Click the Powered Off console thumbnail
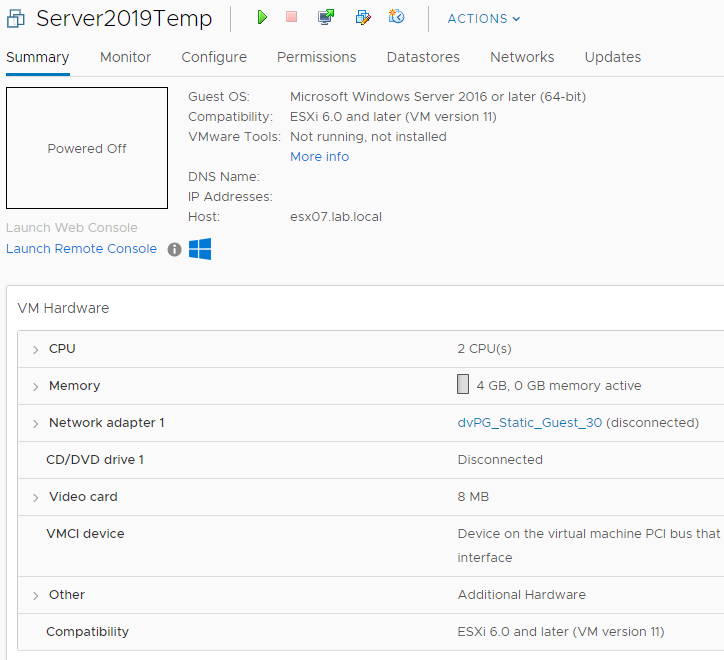Image resolution: width=724 pixels, height=660 pixels. pos(87,148)
